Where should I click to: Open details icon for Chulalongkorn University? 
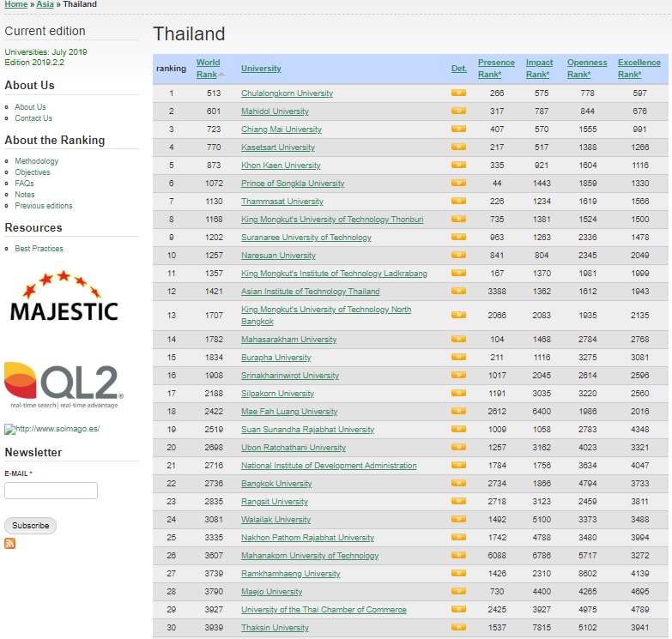coord(458,93)
